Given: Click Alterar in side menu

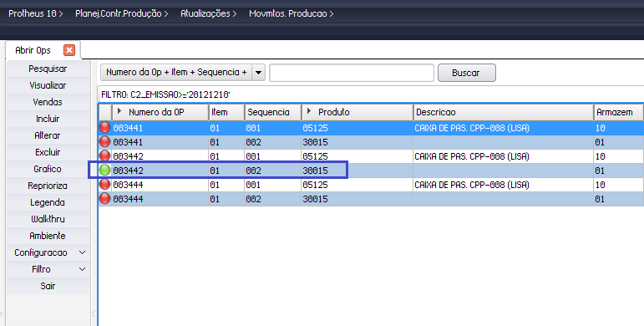Looking at the screenshot, I should pos(48,135).
